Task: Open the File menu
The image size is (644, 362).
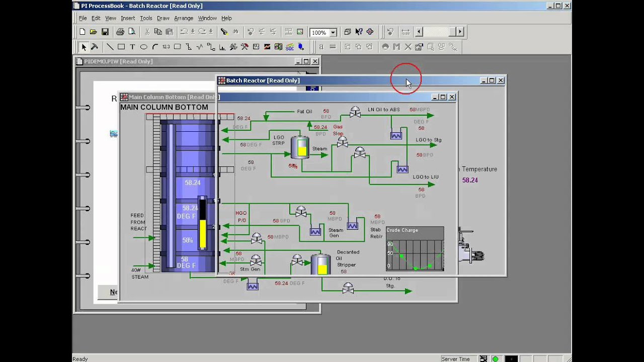Action: pos(83,18)
